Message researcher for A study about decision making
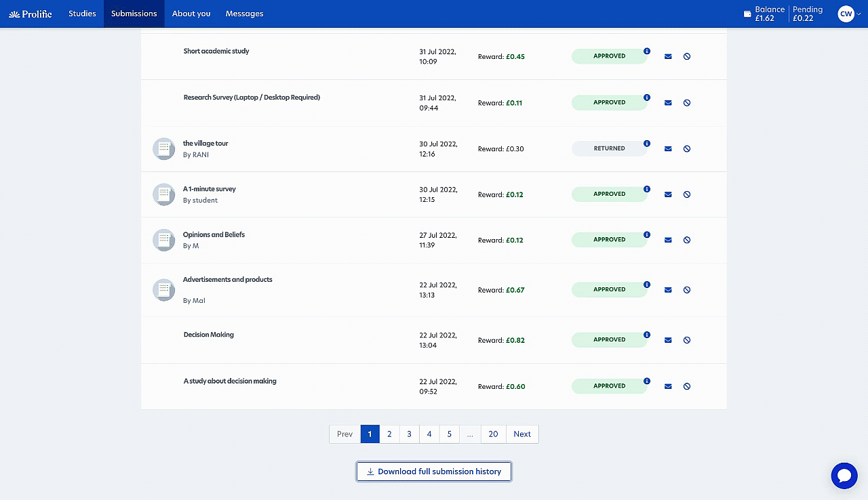The height and width of the screenshot is (500, 868). click(668, 386)
